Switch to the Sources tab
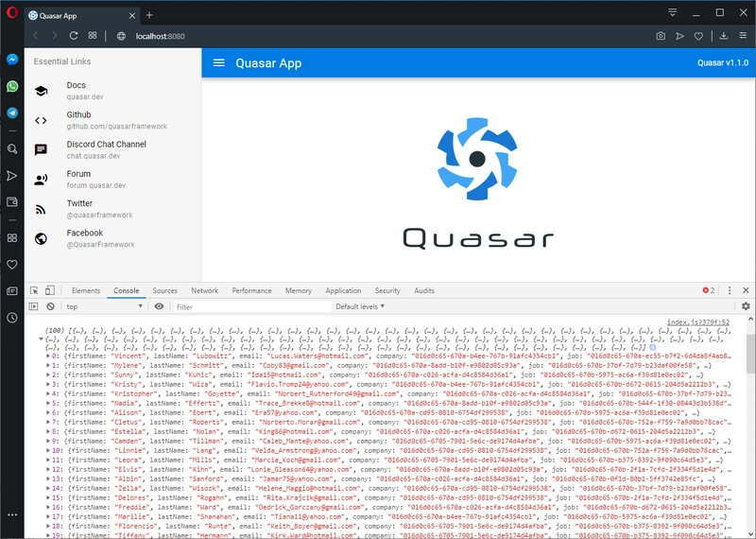This screenshot has width=756, height=539. click(x=164, y=290)
